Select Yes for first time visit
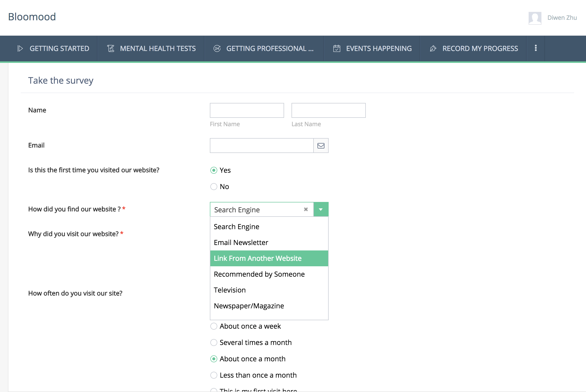The width and height of the screenshot is (586, 392). [x=214, y=171]
